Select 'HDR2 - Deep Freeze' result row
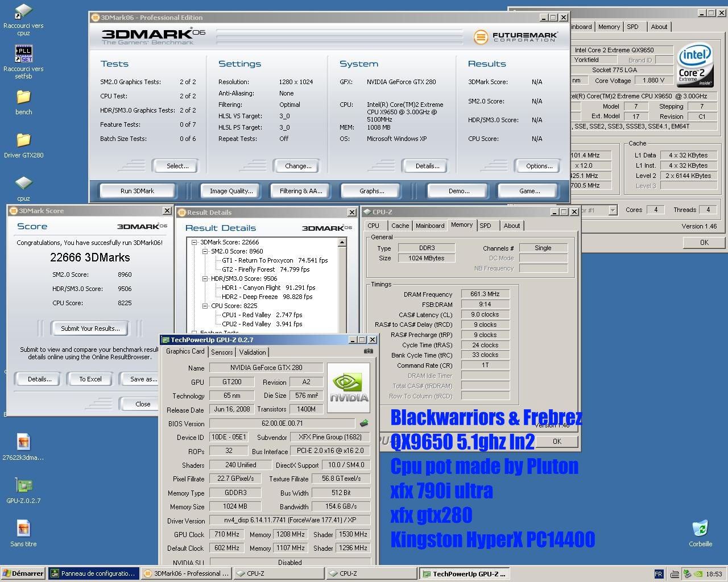Viewport: 728px width, 582px height. coord(267,297)
